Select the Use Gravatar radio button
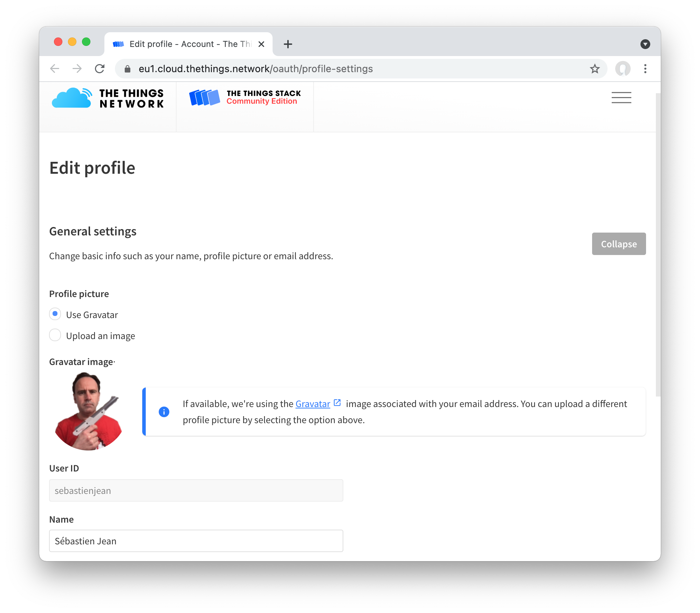The image size is (700, 613). (x=55, y=314)
